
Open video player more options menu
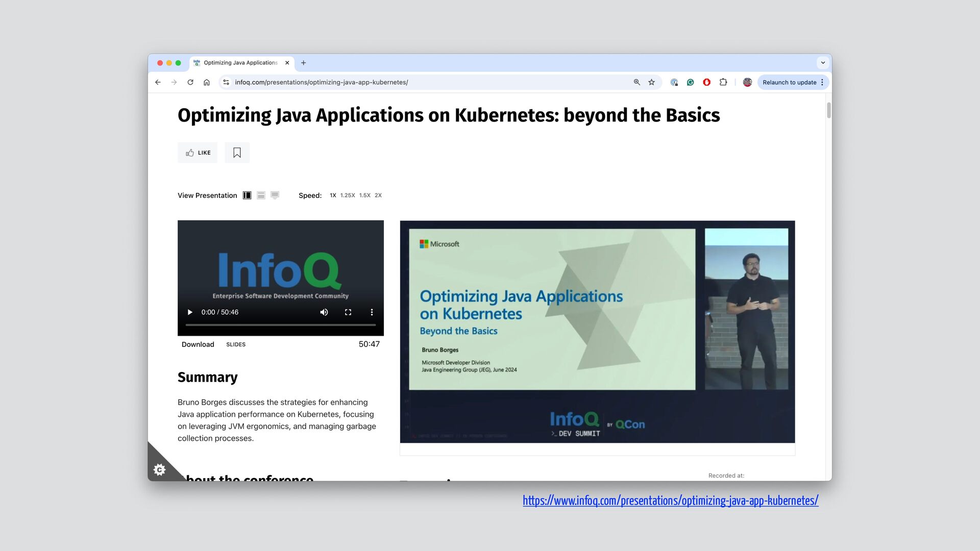(372, 312)
